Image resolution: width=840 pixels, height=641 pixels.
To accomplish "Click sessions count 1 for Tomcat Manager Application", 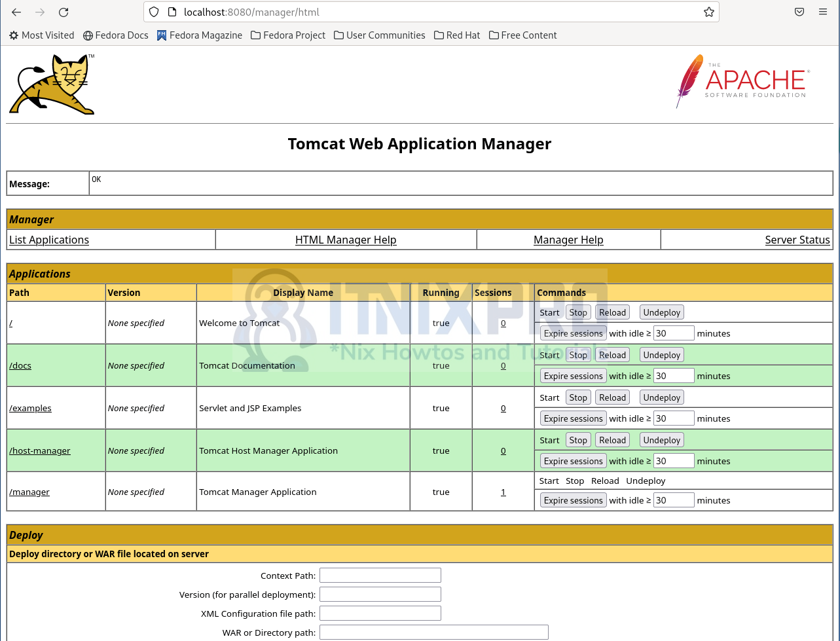I will coord(503,492).
